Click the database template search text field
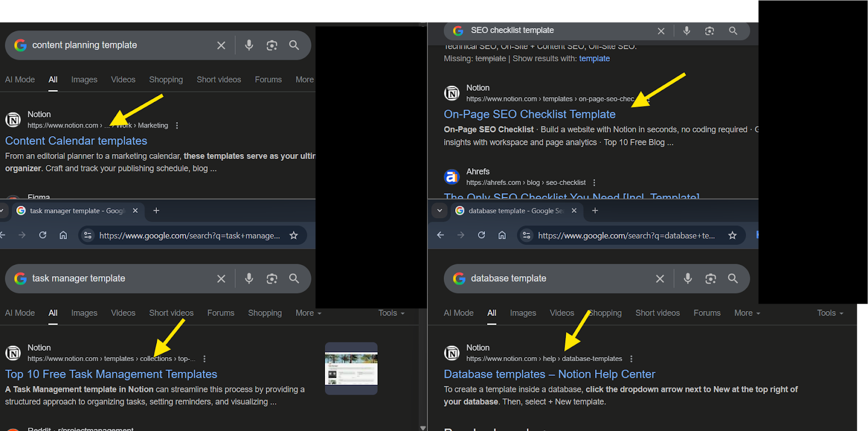The image size is (868, 431). [x=560, y=278]
